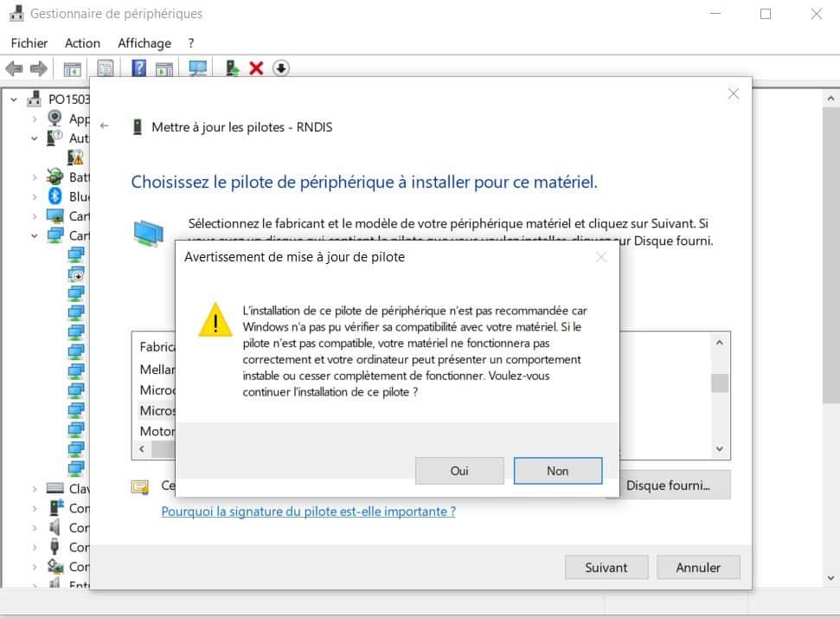Confirm driver installation with Oui
The height and width of the screenshot is (618, 840).
coord(459,471)
